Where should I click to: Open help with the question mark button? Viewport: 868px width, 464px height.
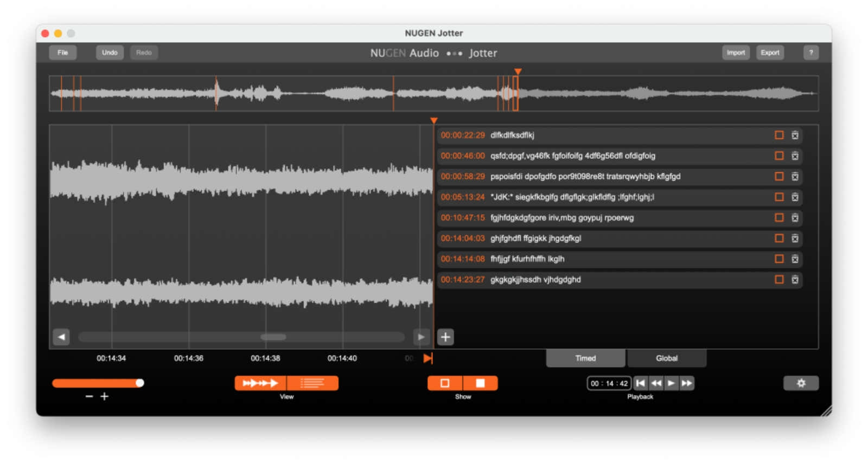click(x=811, y=53)
